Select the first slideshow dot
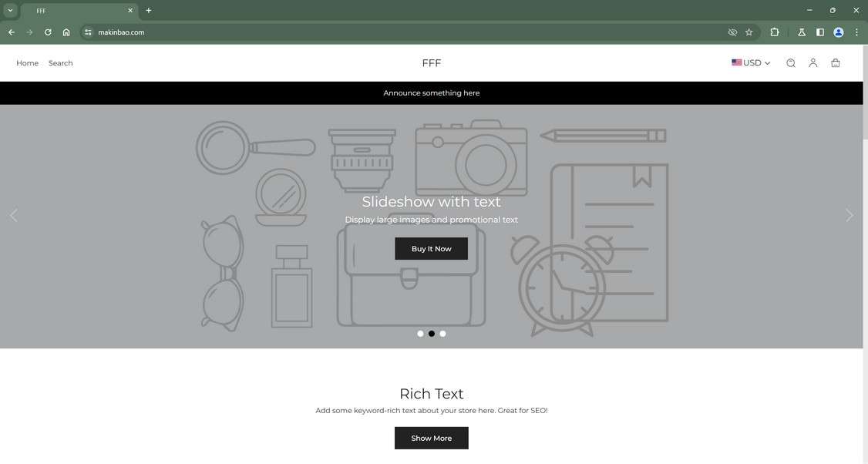 coord(420,333)
